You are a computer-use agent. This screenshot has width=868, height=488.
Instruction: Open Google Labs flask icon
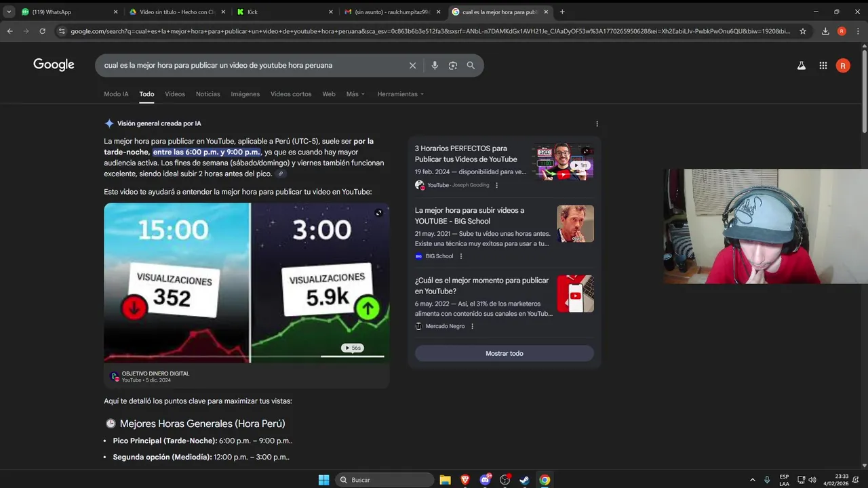[x=801, y=66]
